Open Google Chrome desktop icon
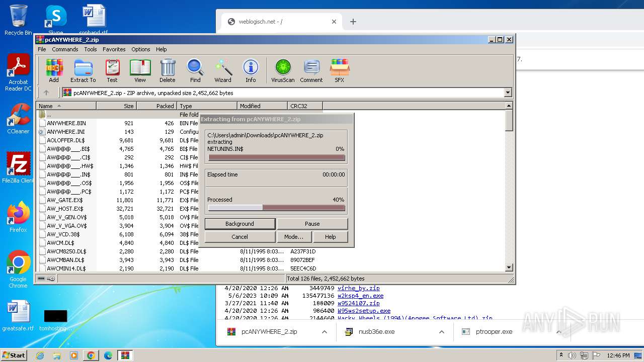This screenshot has width=644, height=362. pyautogui.click(x=18, y=269)
